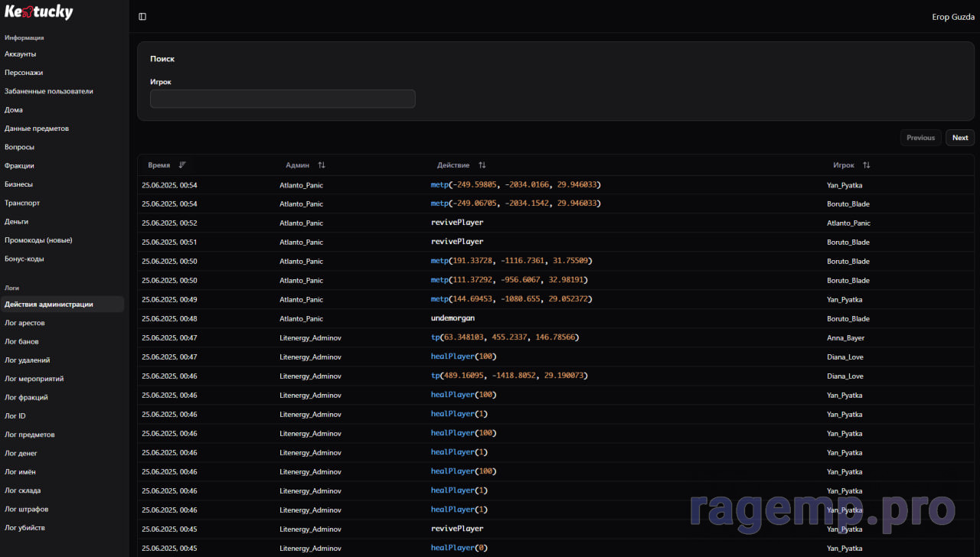Select Действия администрации log
Viewport: 980px width, 557px height.
click(62, 305)
